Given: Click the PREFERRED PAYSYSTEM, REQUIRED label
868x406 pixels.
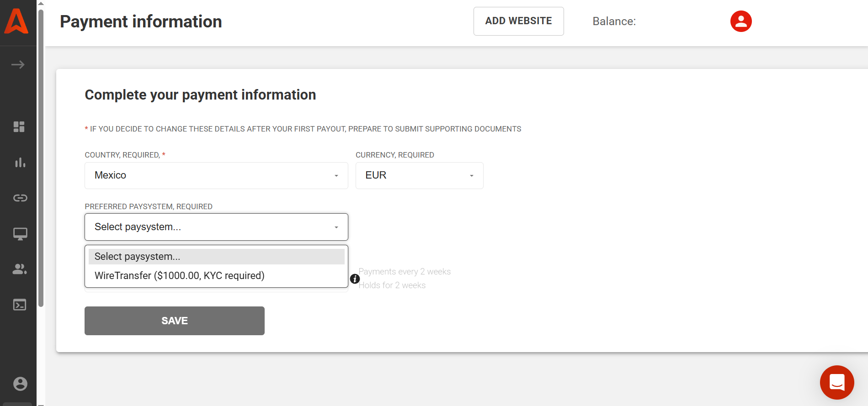Looking at the screenshot, I should pos(149,207).
